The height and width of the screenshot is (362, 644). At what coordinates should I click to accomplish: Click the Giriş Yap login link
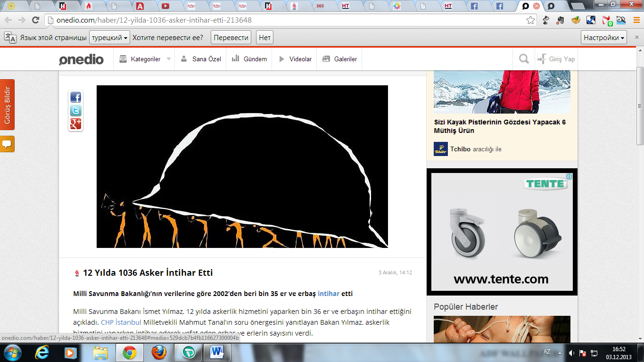tap(557, 59)
